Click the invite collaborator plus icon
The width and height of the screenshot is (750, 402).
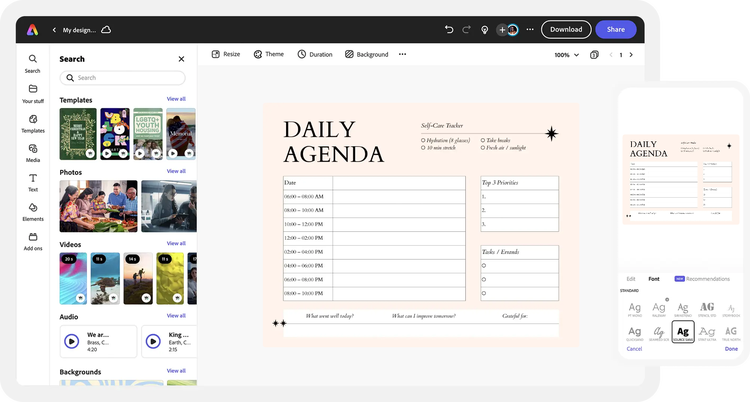(x=502, y=30)
